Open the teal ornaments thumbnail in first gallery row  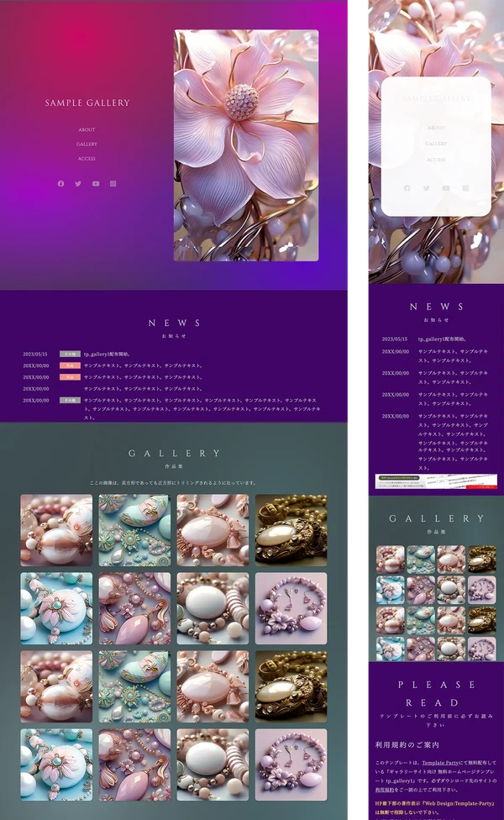click(134, 530)
